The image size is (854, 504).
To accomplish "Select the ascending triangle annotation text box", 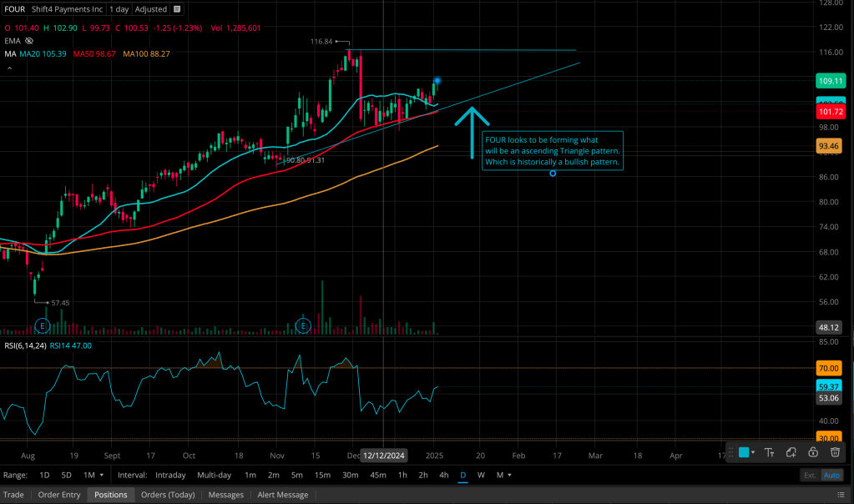I will pyautogui.click(x=552, y=151).
